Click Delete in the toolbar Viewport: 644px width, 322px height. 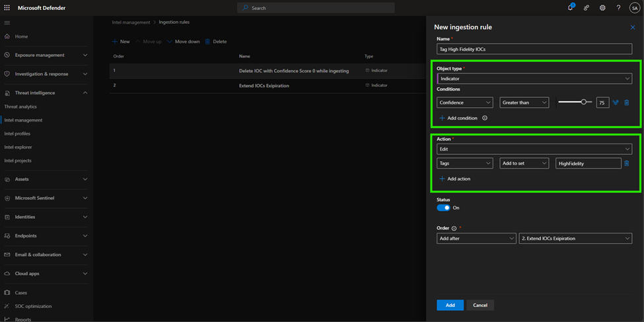[215, 42]
